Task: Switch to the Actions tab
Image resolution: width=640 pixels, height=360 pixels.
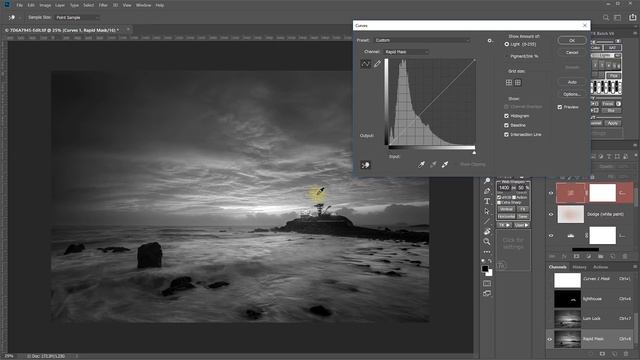Action: click(600, 267)
